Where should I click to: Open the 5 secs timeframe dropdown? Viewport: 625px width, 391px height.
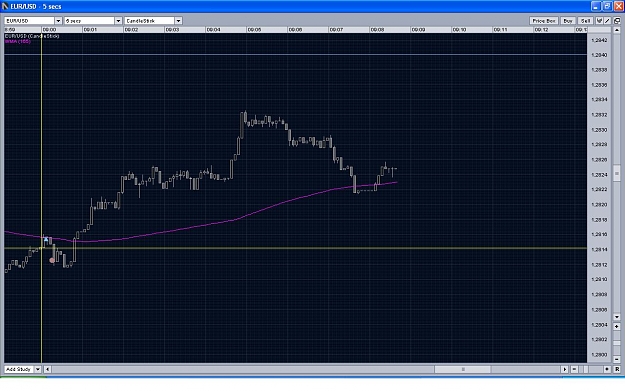[x=118, y=21]
